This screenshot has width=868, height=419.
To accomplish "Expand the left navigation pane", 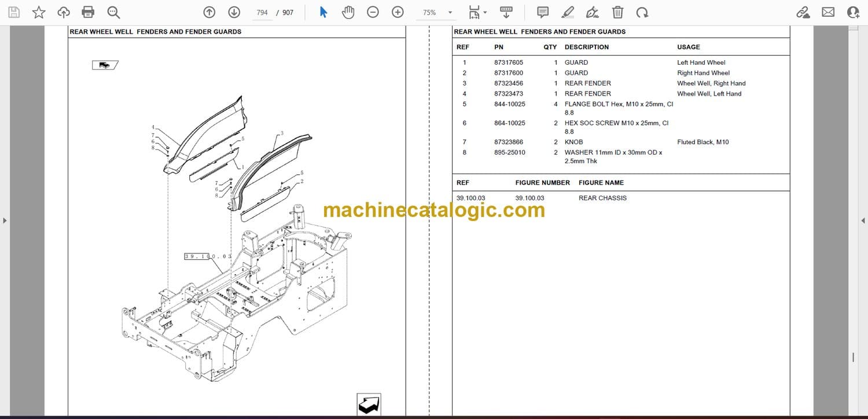I will point(5,220).
